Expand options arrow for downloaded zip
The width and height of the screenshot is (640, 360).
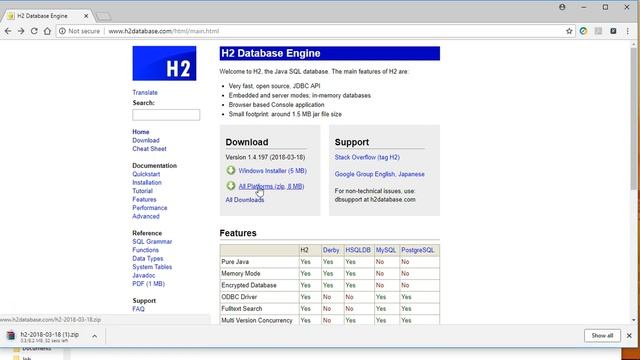[x=94, y=336]
